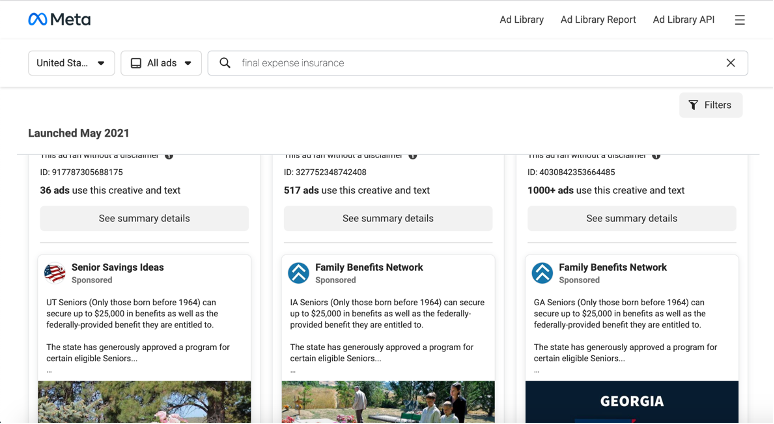This screenshot has height=424, width=774.
Task: Click the GA Seniors ad body text
Action: pyautogui.click(x=625, y=330)
